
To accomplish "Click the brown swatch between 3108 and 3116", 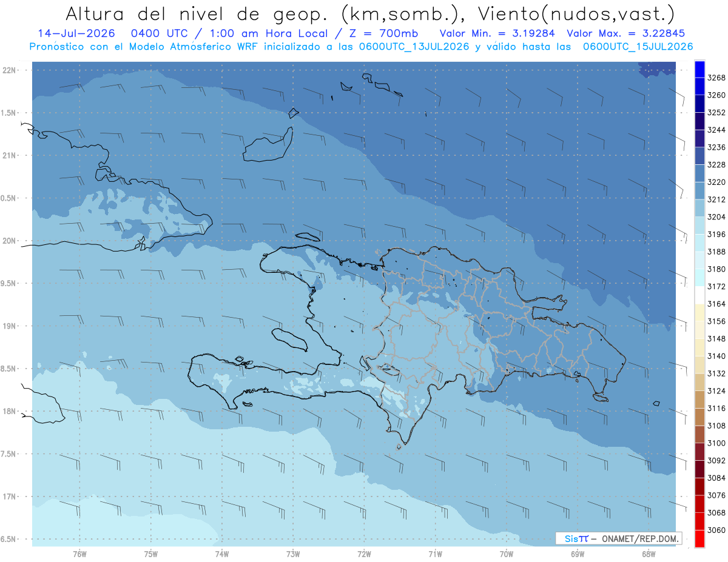I will [699, 416].
